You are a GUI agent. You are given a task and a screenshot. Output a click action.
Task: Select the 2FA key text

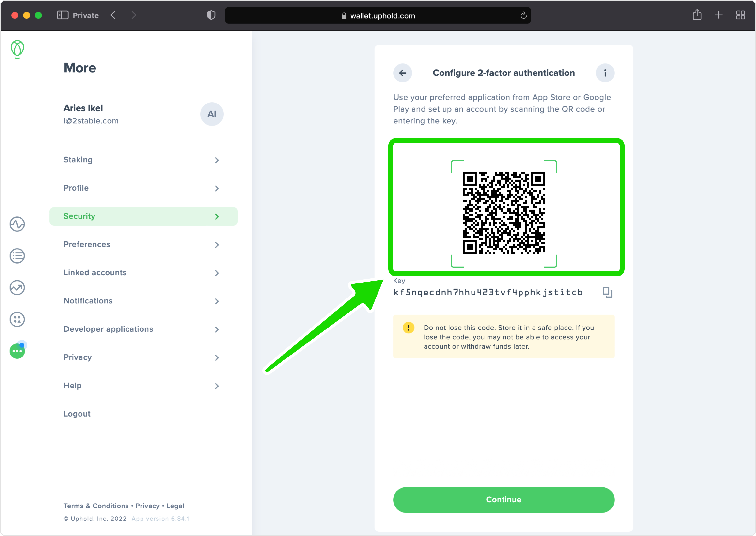point(488,292)
